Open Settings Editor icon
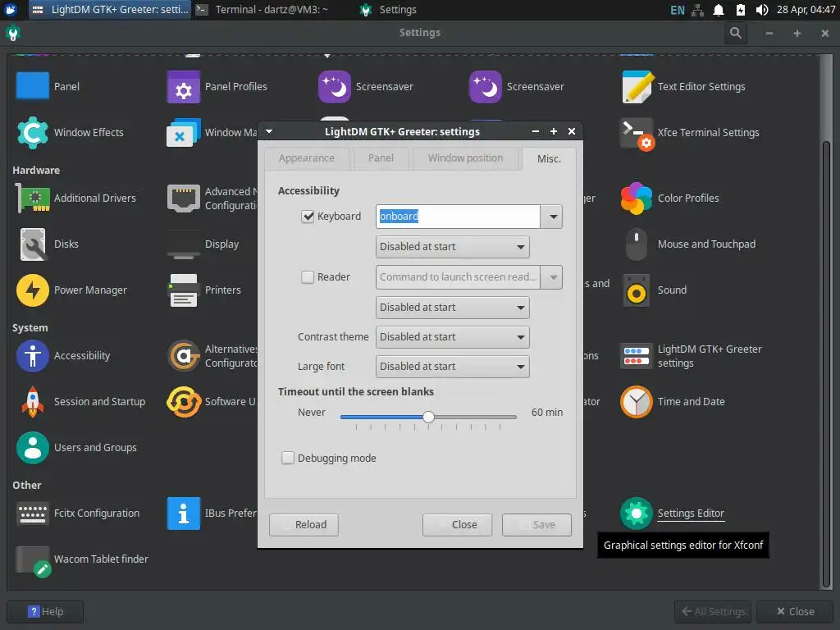 (x=636, y=514)
